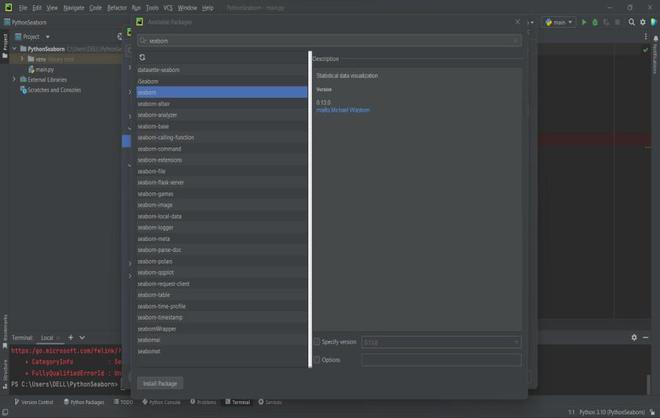Open the Refactor menu
The height and width of the screenshot is (418, 660).
117,8
